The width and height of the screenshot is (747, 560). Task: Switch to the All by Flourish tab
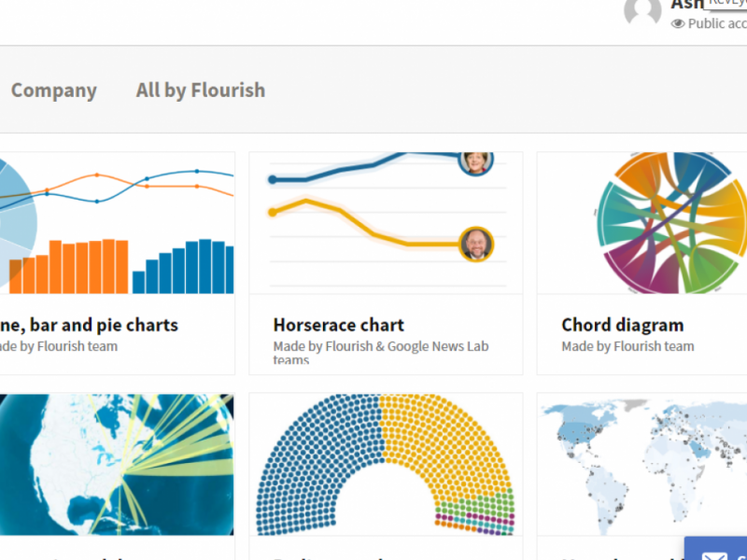pyautogui.click(x=201, y=91)
